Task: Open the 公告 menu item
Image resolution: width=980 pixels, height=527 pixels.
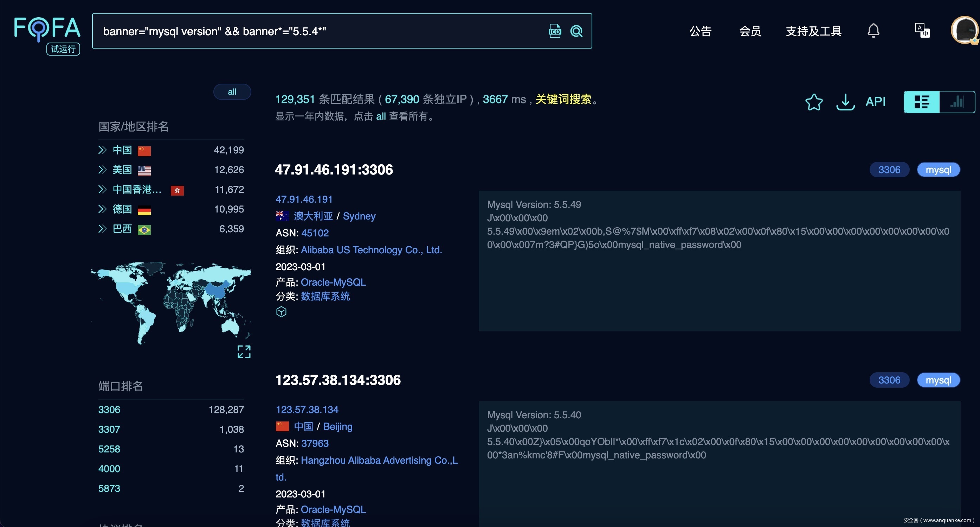Action: point(701,31)
